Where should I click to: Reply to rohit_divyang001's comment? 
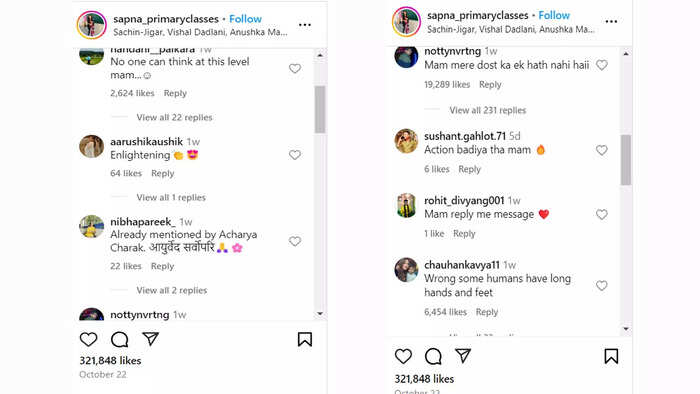click(464, 233)
